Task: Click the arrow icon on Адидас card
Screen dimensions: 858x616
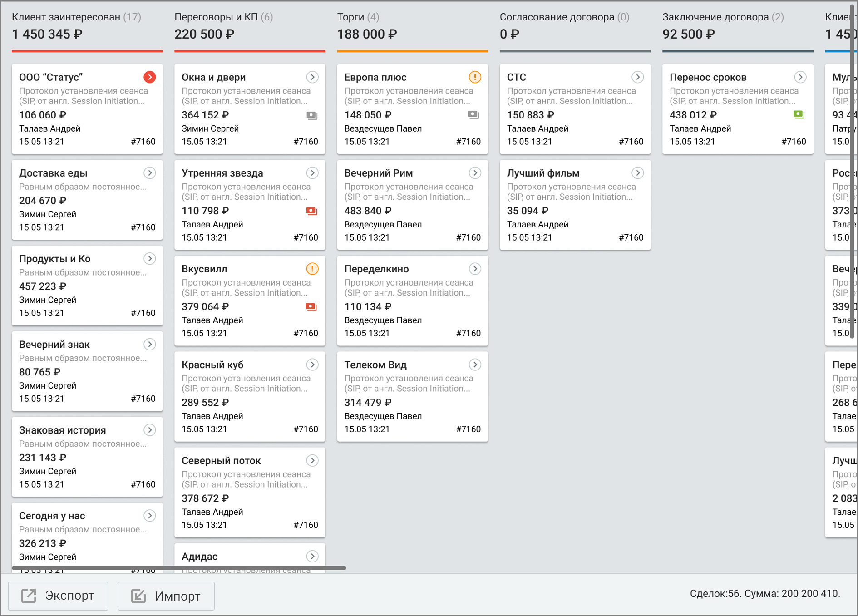Action: click(312, 556)
